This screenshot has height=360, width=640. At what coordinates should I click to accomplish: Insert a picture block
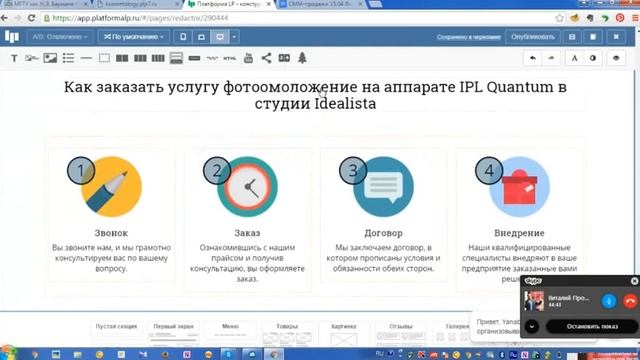pos(50,58)
